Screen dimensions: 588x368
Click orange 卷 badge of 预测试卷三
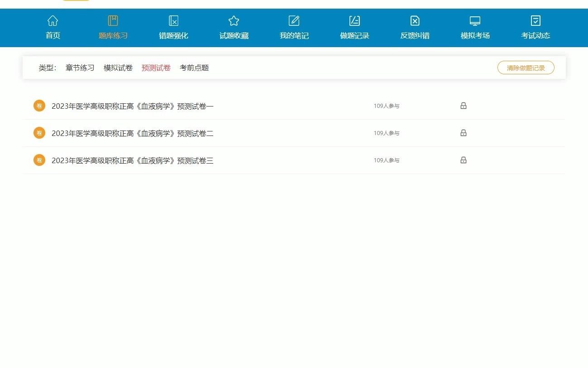click(39, 160)
